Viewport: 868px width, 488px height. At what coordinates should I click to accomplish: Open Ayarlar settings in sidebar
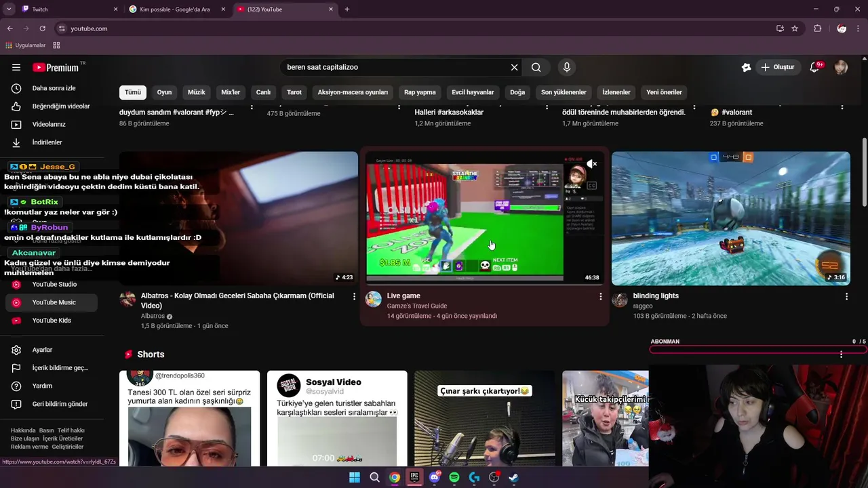coord(52,350)
